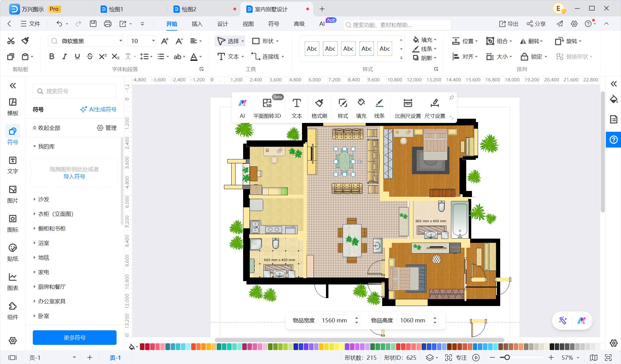Switch to the 设计 ribbon tab
This screenshot has width=621, height=364.
pos(222,24)
